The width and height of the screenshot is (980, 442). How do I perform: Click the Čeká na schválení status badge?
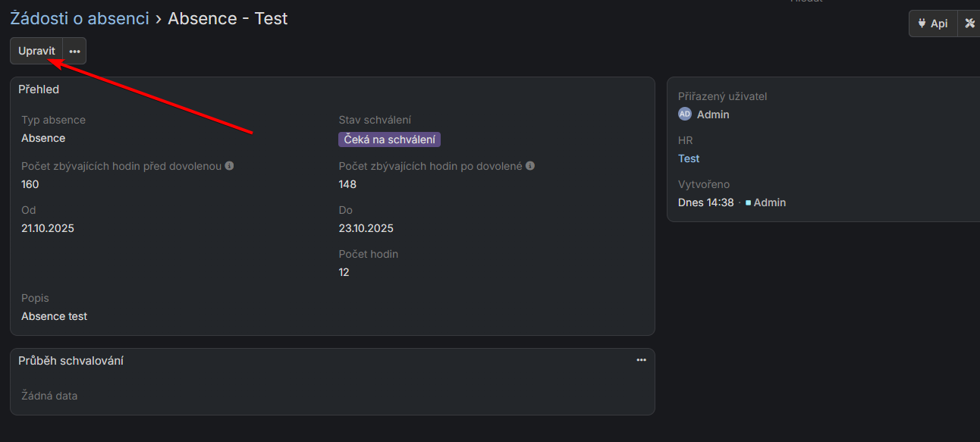(389, 139)
